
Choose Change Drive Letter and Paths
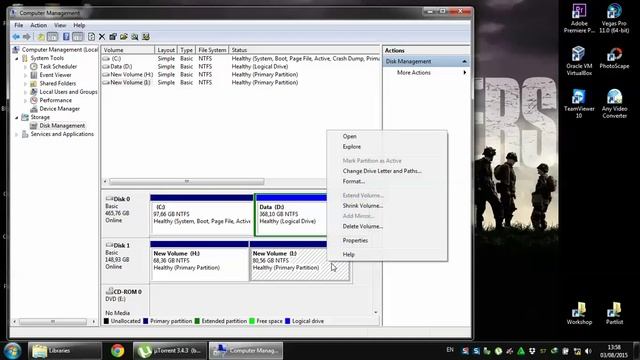pos(387,171)
